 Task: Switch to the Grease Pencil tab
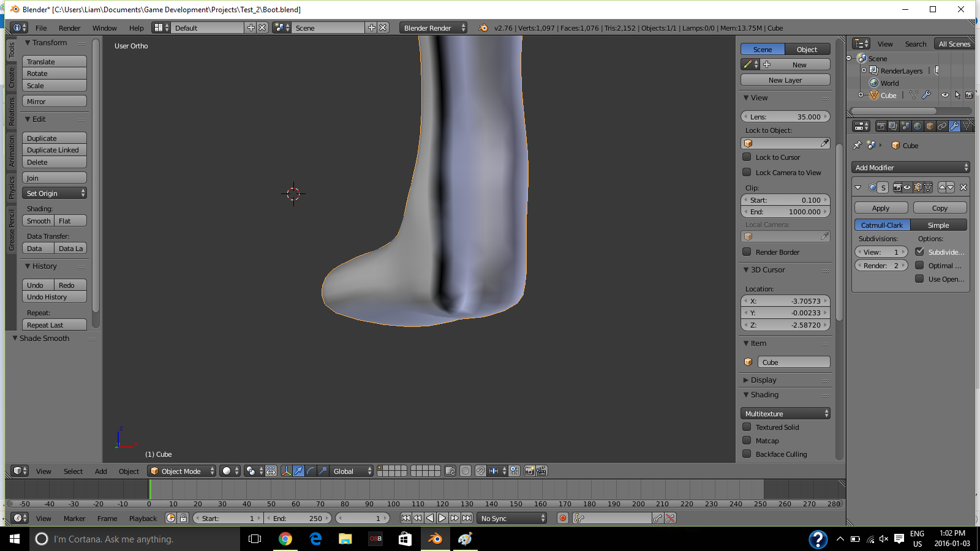click(x=11, y=230)
